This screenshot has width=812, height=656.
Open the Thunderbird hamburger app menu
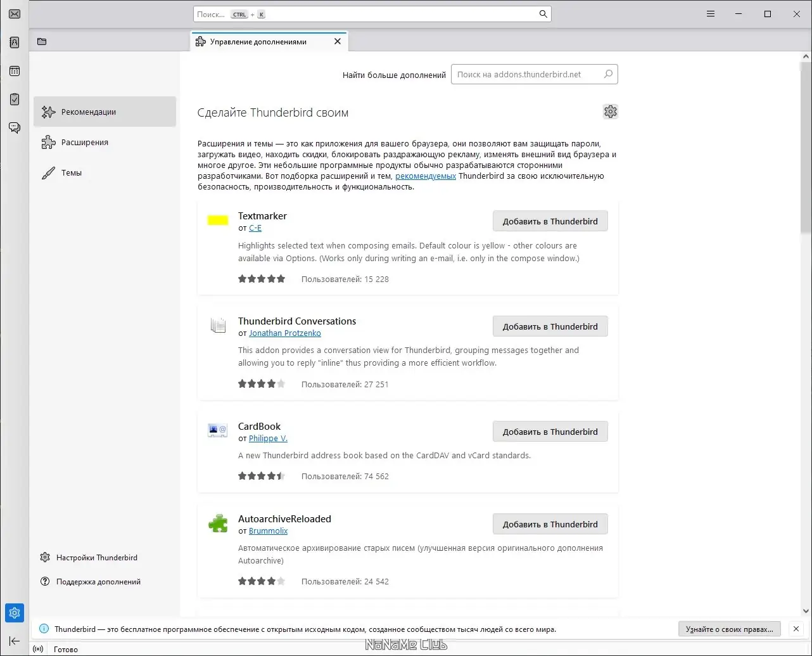click(711, 14)
